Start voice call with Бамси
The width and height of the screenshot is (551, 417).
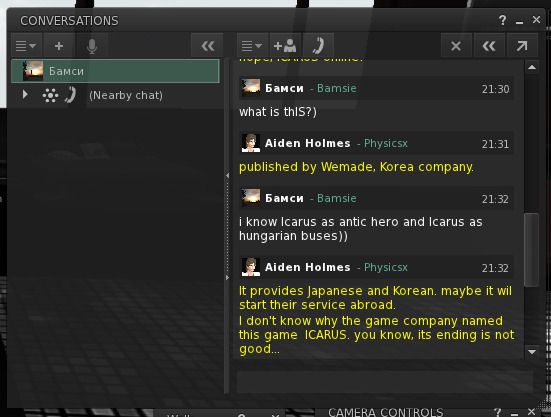point(318,46)
